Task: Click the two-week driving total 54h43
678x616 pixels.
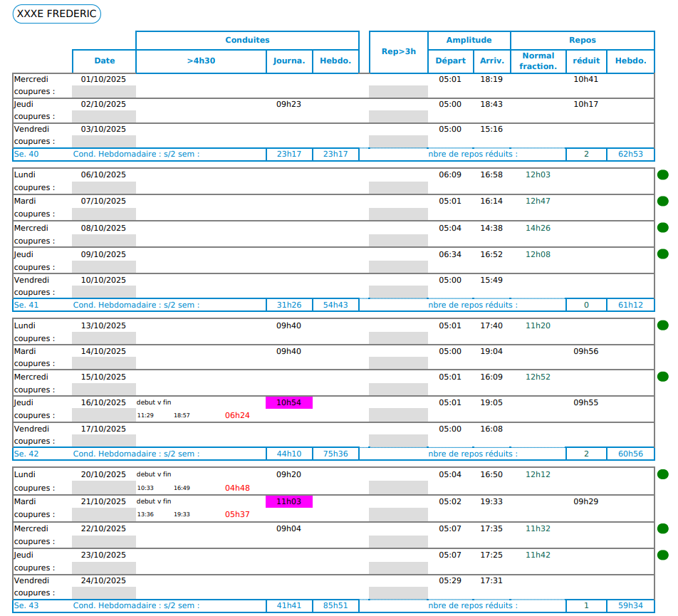Action: [x=335, y=306]
